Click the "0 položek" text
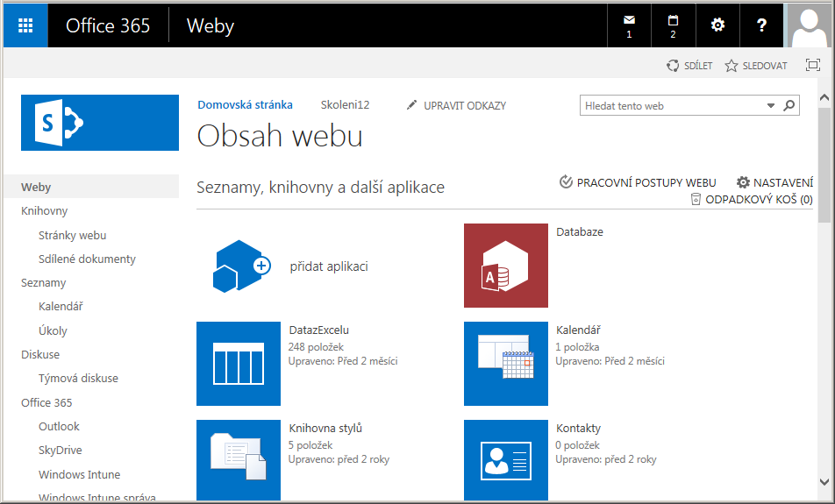The width and height of the screenshot is (835, 504). tap(577, 445)
